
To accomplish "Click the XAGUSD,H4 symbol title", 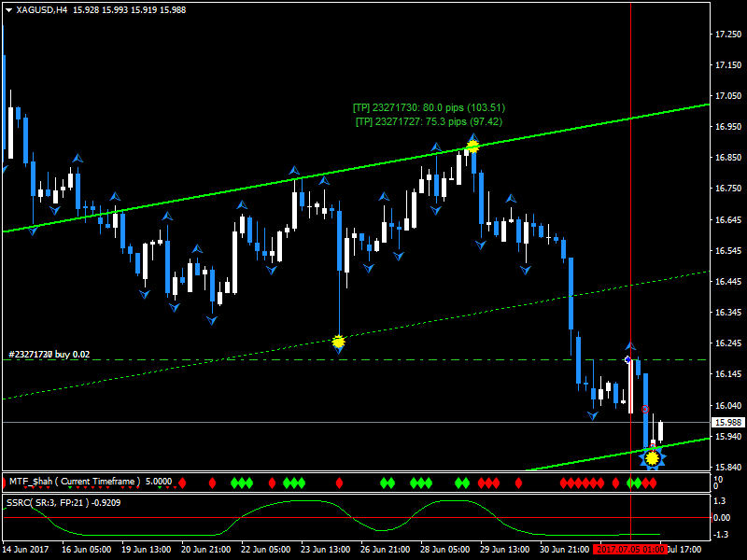I will (41, 10).
